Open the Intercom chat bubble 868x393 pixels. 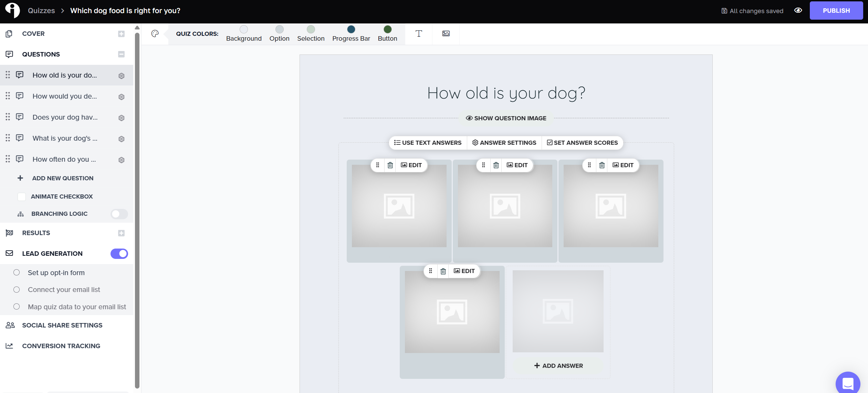848,383
